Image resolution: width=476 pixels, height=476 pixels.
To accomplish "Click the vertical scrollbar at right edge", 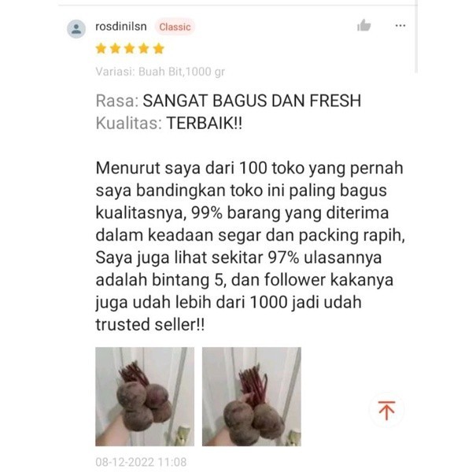I will click(416, 36).
